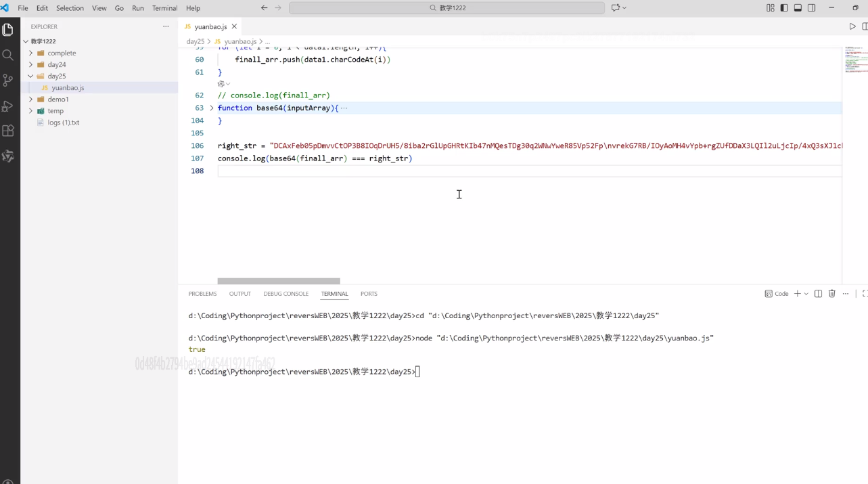The image size is (868, 484).
Task: Click the right_str variable on line 106
Action: pos(237,146)
